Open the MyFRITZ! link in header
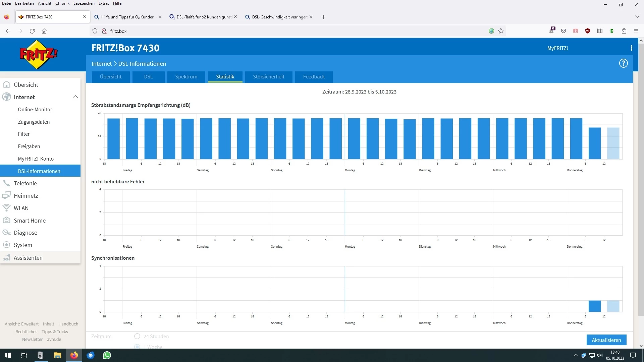This screenshot has height=362, width=644. (557, 48)
